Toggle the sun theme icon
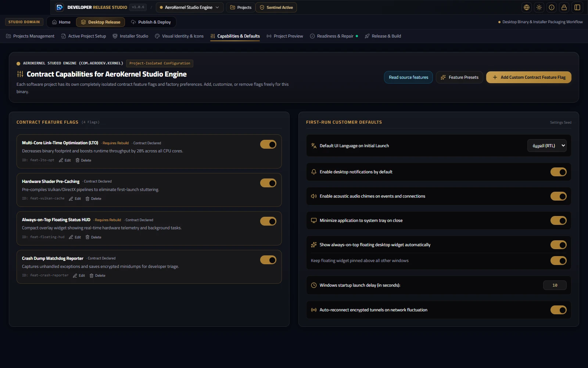 point(539,7)
